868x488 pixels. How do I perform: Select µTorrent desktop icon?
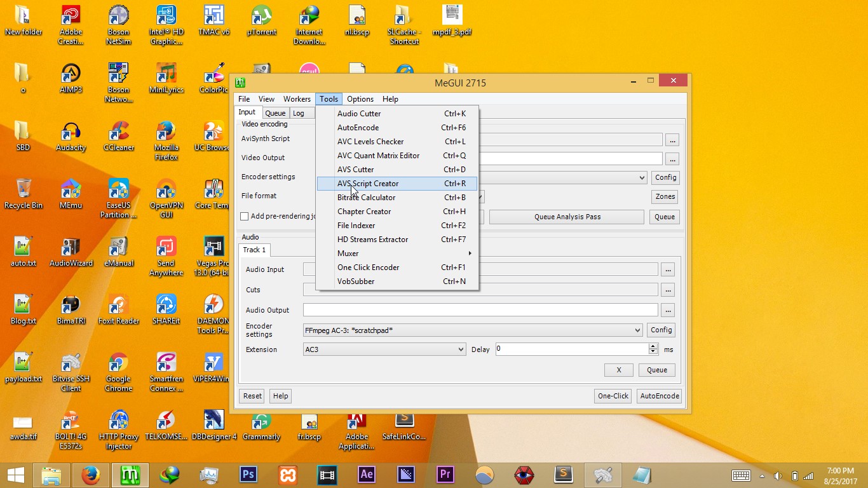tap(261, 21)
